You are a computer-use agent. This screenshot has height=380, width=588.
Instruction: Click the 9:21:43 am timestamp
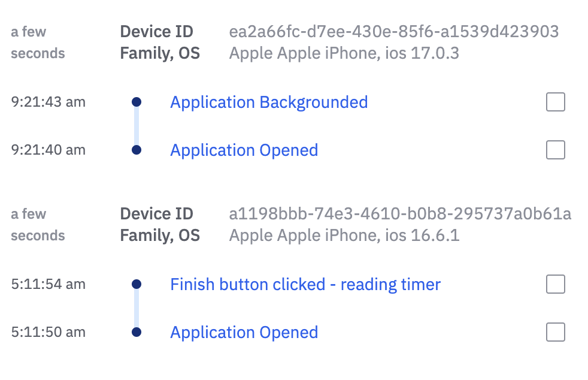pos(49,102)
